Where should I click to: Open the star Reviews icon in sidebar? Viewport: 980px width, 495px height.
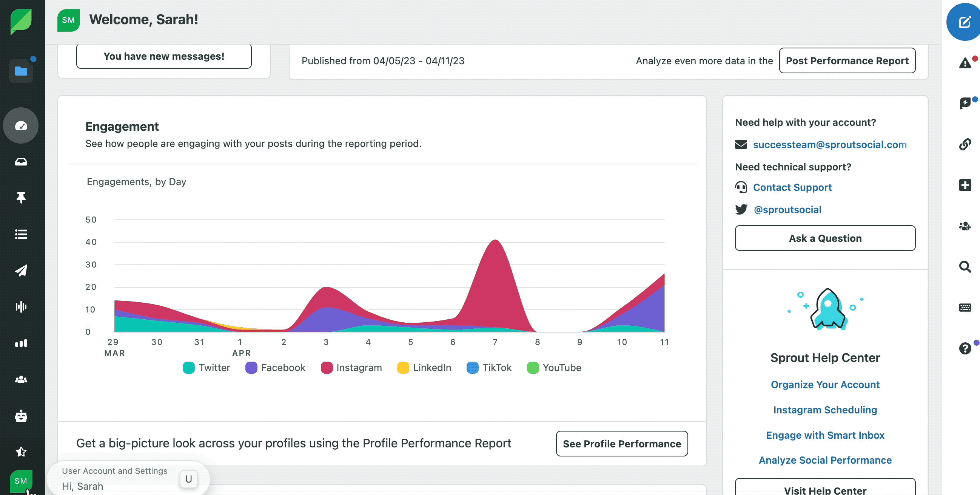pos(21,452)
